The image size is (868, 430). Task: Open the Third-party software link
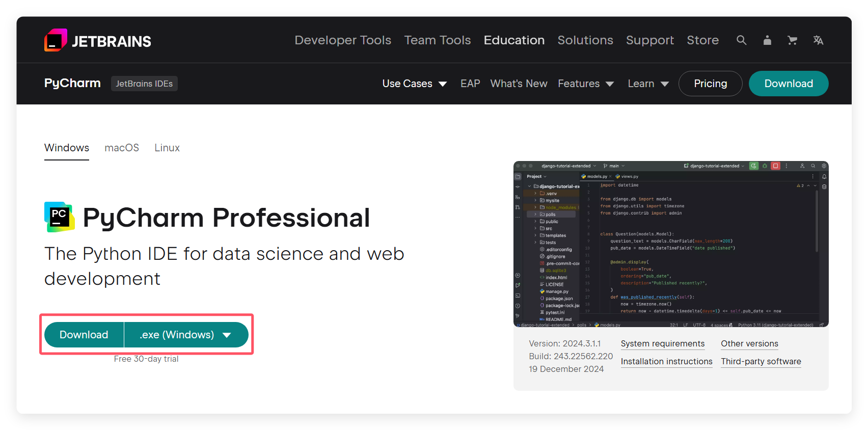[761, 362]
